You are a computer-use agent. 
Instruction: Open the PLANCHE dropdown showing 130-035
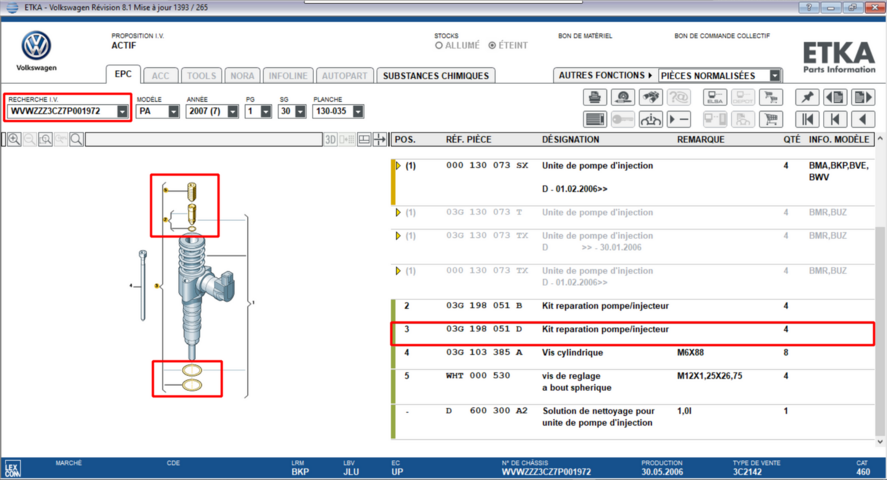click(358, 111)
